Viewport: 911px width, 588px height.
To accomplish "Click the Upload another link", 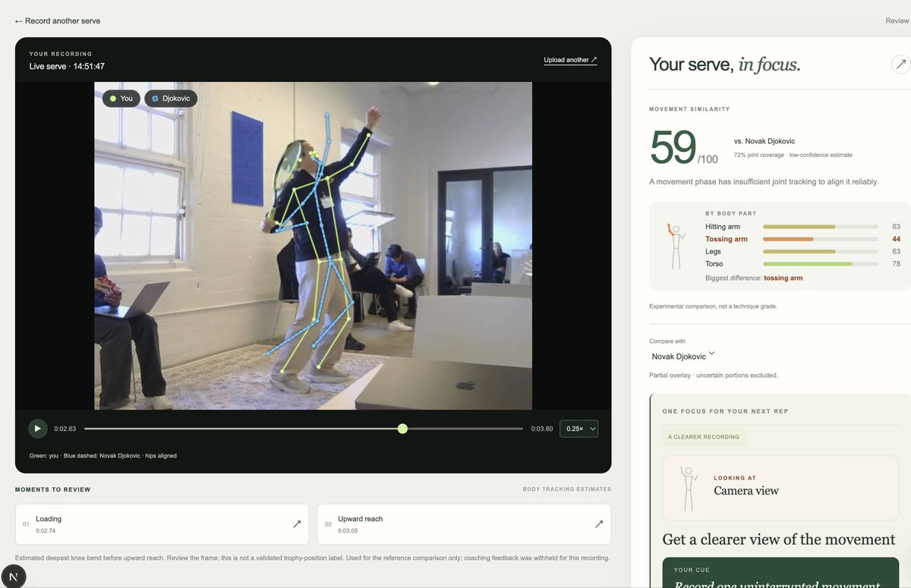I will click(570, 60).
